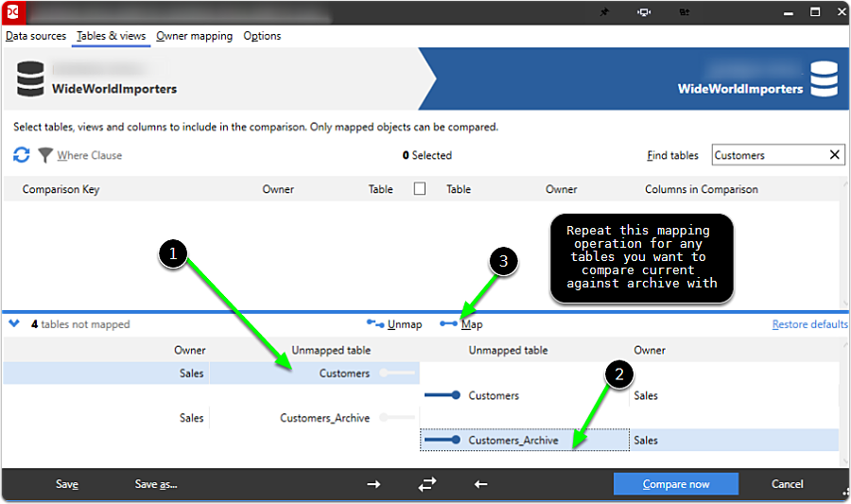Clear the Find tables search text

coord(835,155)
